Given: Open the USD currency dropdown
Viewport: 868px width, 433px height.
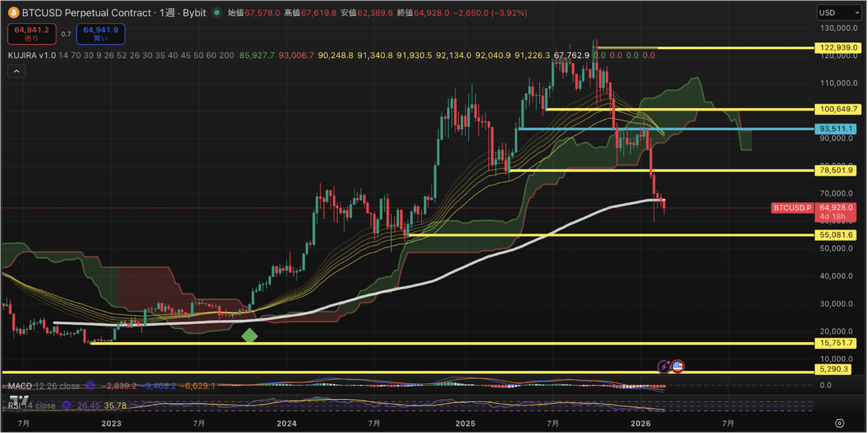Looking at the screenshot, I should click(x=838, y=13).
